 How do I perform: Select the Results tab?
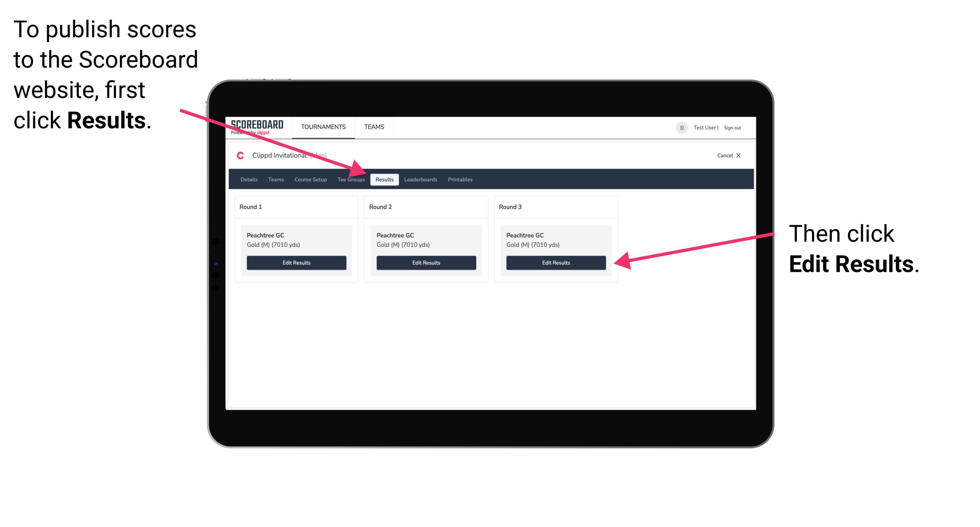[384, 179]
